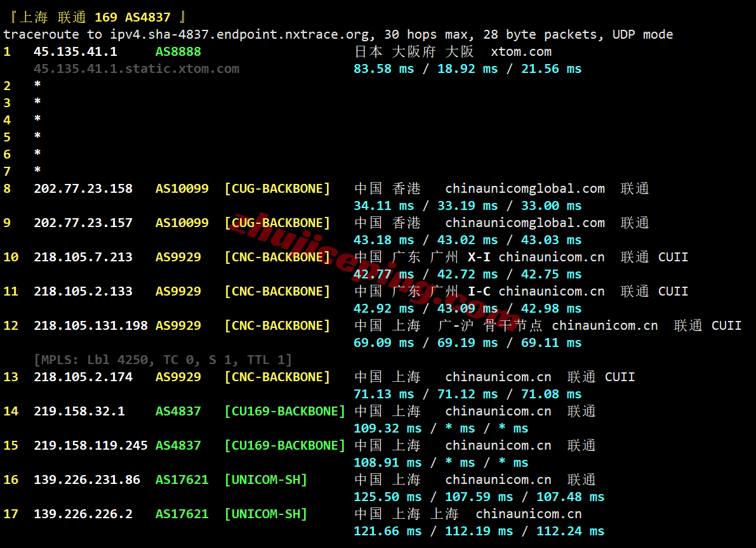Select AS8888 label at hop 1

178,51
